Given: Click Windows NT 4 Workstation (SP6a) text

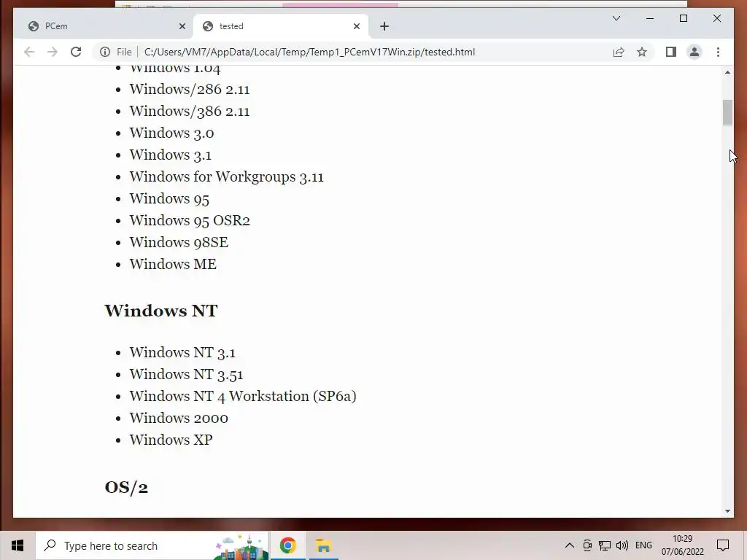Looking at the screenshot, I should (x=243, y=396).
